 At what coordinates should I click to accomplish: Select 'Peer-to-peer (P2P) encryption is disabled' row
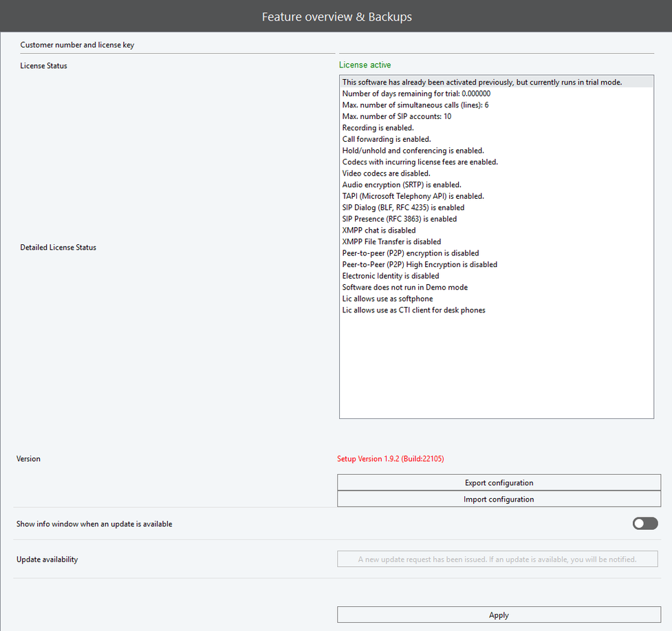click(x=497, y=253)
